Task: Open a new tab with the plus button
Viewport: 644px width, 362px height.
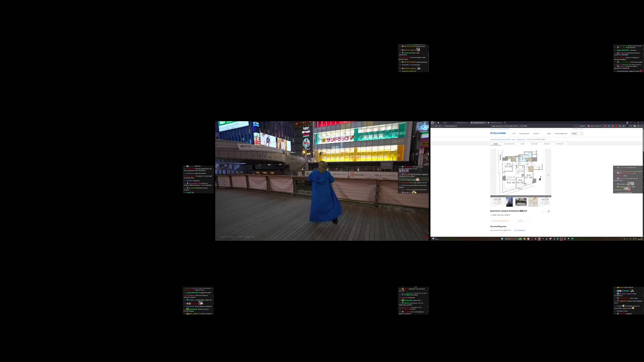Action: click(505, 123)
